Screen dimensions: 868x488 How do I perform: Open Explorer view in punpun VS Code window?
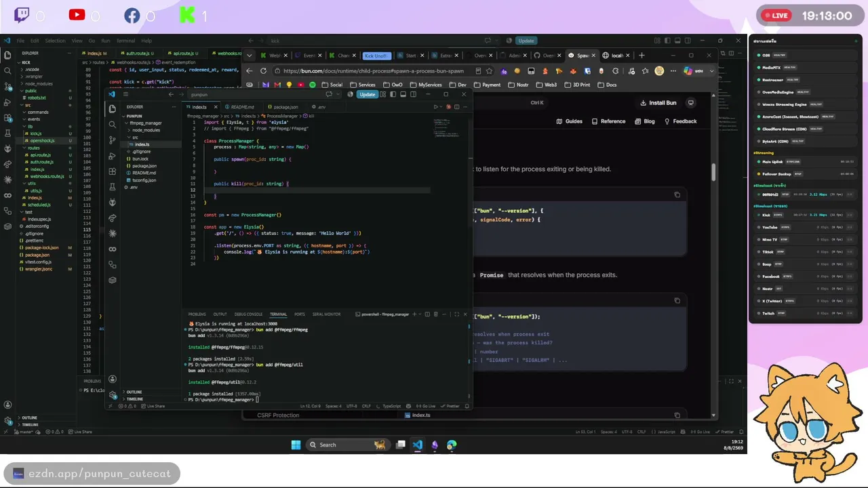tap(113, 110)
